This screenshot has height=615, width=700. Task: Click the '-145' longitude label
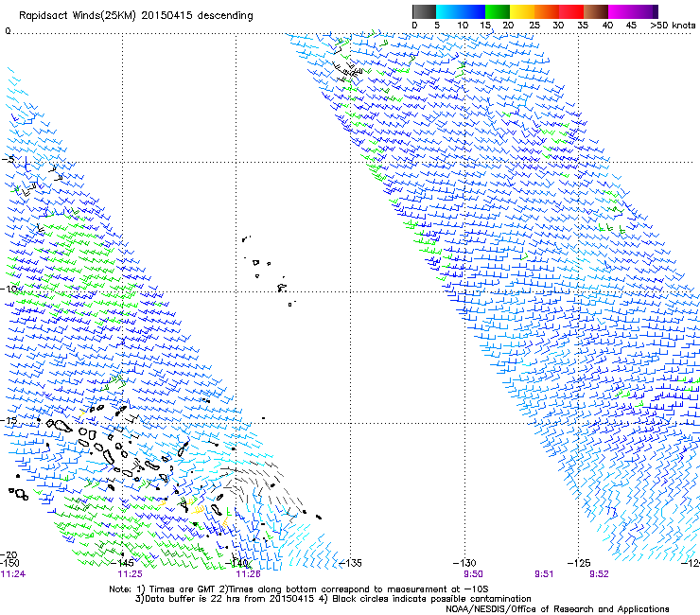coord(122,563)
